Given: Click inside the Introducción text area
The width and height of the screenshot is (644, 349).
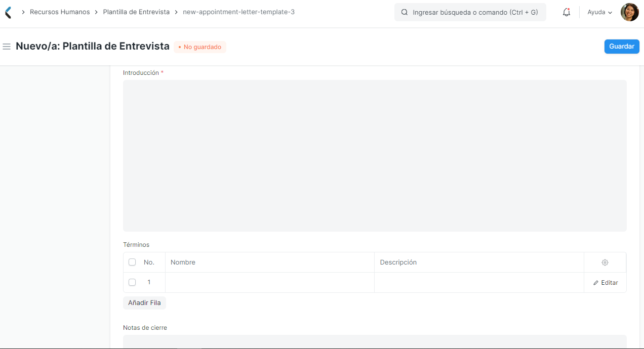Looking at the screenshot, I should pos(375,156).
